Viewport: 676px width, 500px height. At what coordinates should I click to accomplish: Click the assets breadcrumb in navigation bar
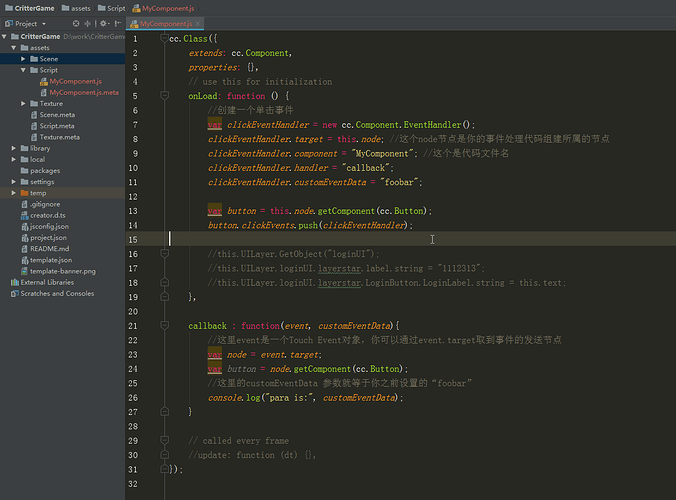80,7
